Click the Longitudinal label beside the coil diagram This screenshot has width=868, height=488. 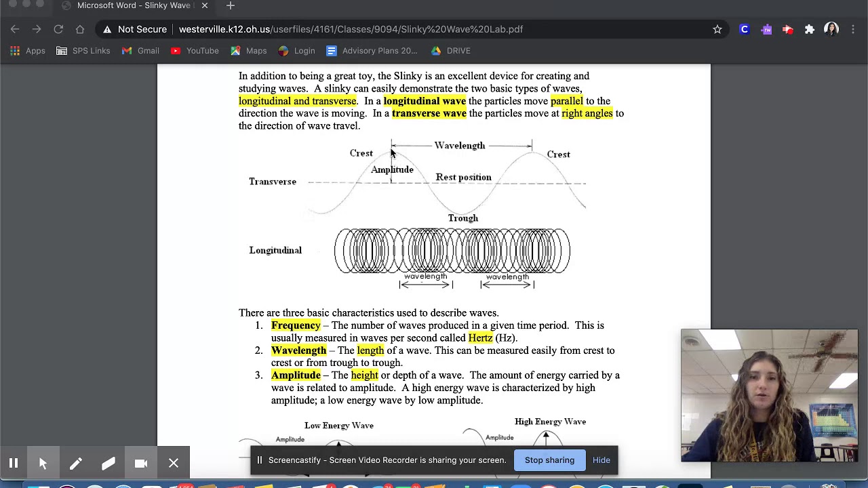pos(275,251)
